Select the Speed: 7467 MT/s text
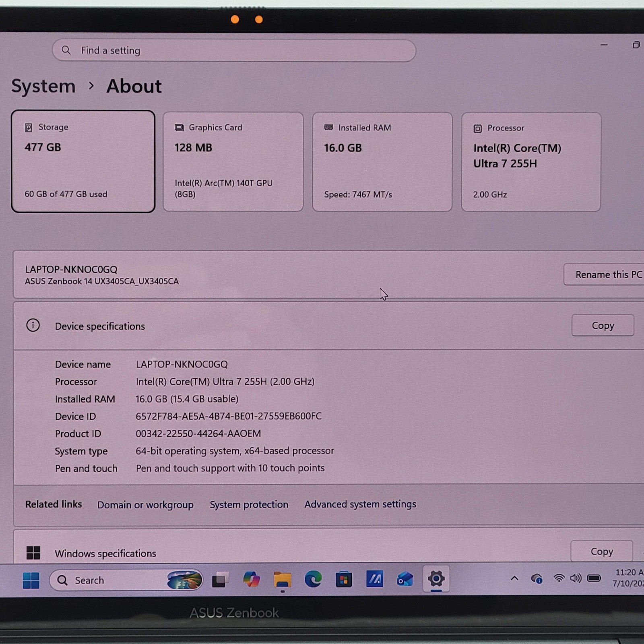Image resolution: width=644 pixels, height=644 pixels. (x=358, y=194)
